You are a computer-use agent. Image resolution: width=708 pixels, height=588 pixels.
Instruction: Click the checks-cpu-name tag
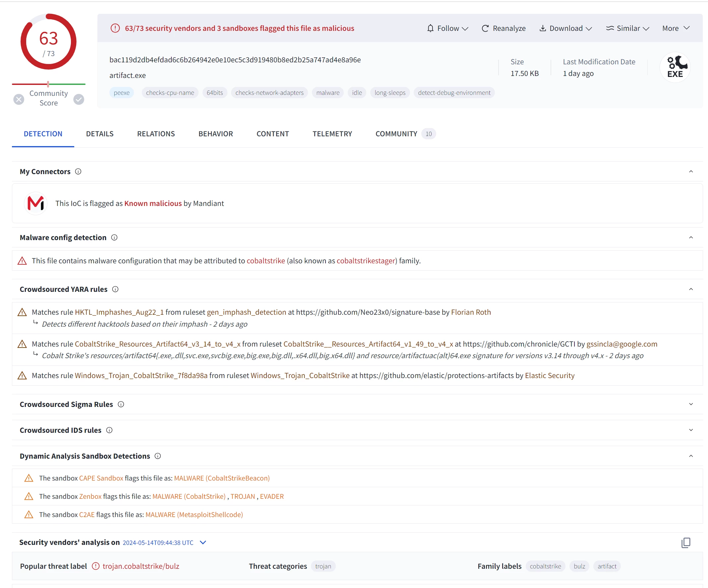(170, 93)
